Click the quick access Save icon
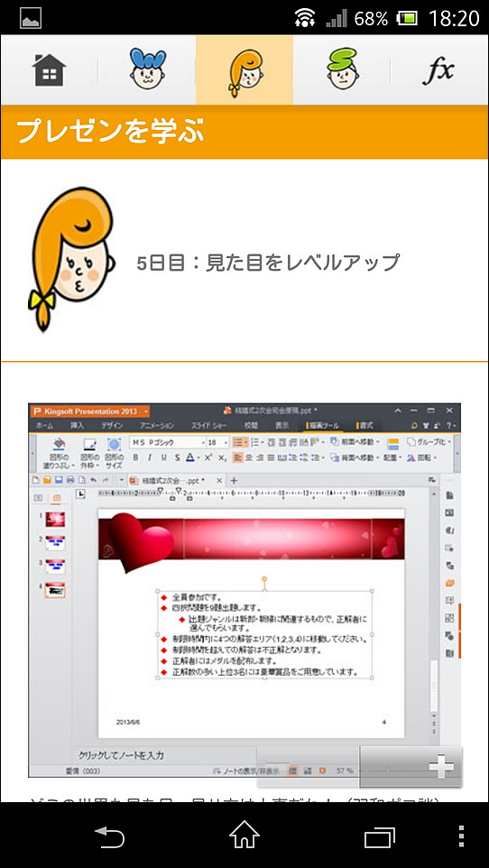 click(x=59, y=481)
